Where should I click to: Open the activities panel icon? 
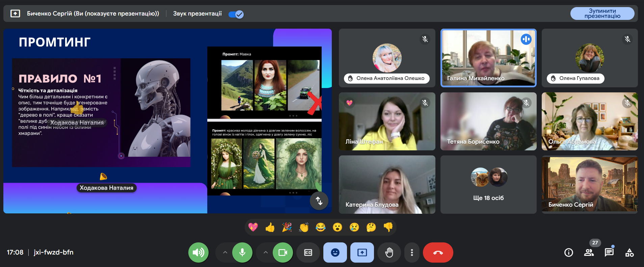(629, 253)
